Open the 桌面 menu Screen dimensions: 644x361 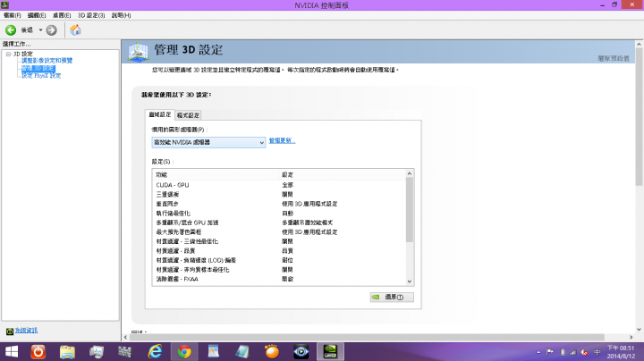click(x=62, y=15)
